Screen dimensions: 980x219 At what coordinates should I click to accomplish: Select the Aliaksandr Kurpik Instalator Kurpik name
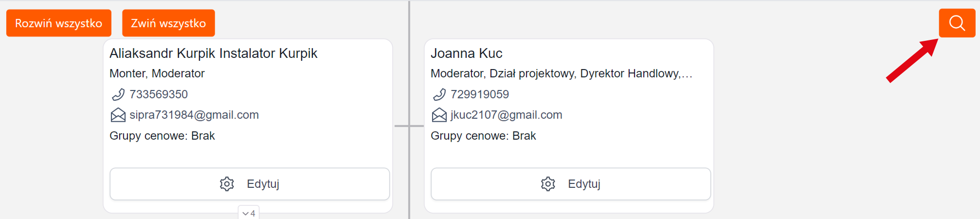(213, 53)
